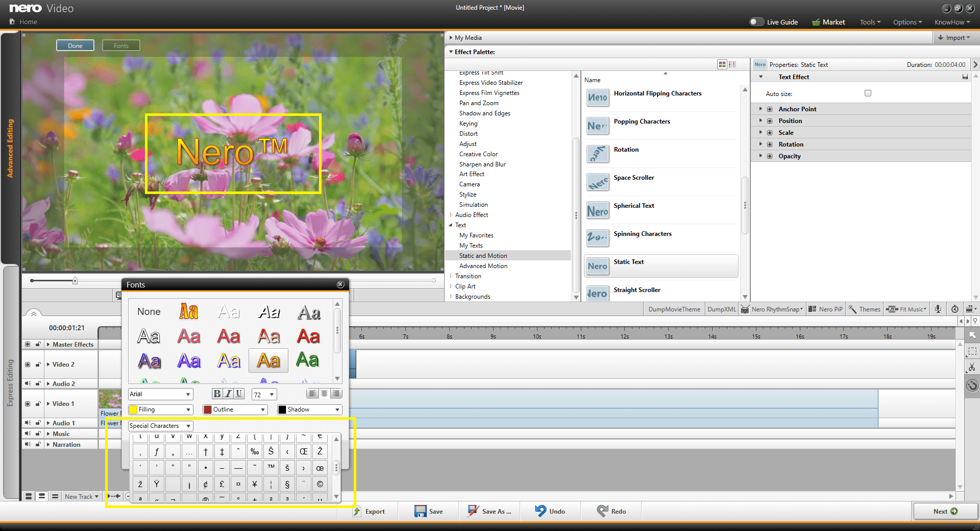Select the arrow pointer timeline tool
Image resolution: width=980 pixels, height=531 pixels.
972,335
